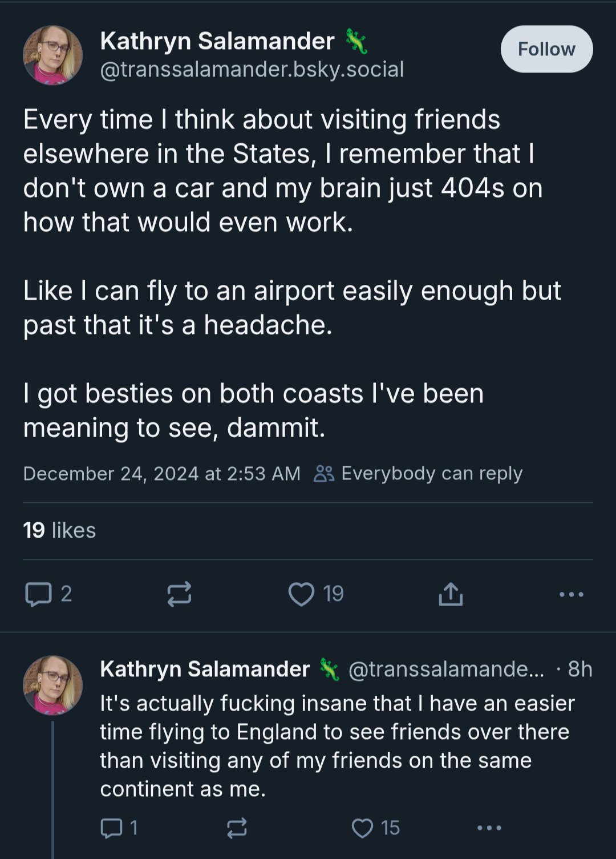The image size is (616, 859).
Task: Open Kathryn Salamander's name in the reply
Action: [205, 669]
